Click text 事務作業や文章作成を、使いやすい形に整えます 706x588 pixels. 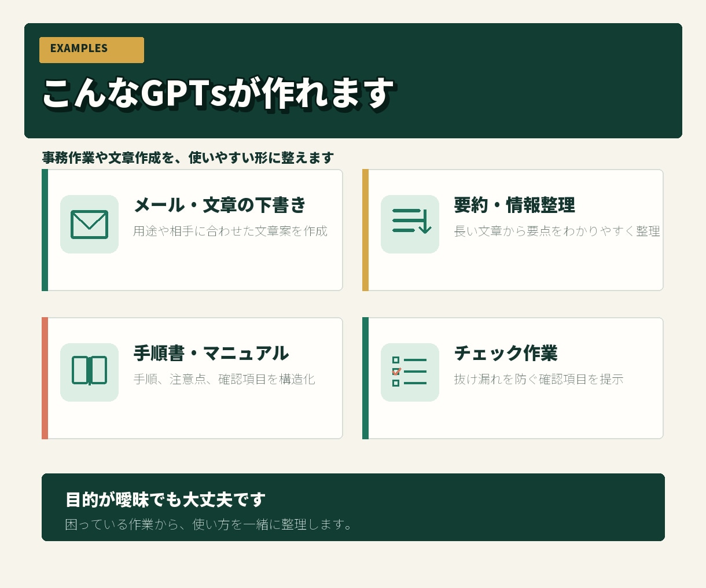click(x=188, y=157)
